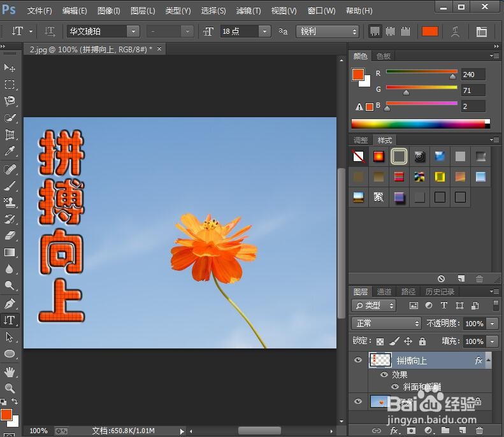Add layer style fx icon at bottom
Screen dimensions: 504x437
394,431
